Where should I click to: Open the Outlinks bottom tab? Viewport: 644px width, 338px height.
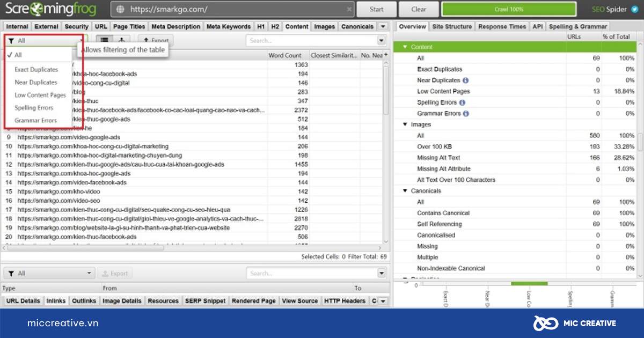(84, 301)
